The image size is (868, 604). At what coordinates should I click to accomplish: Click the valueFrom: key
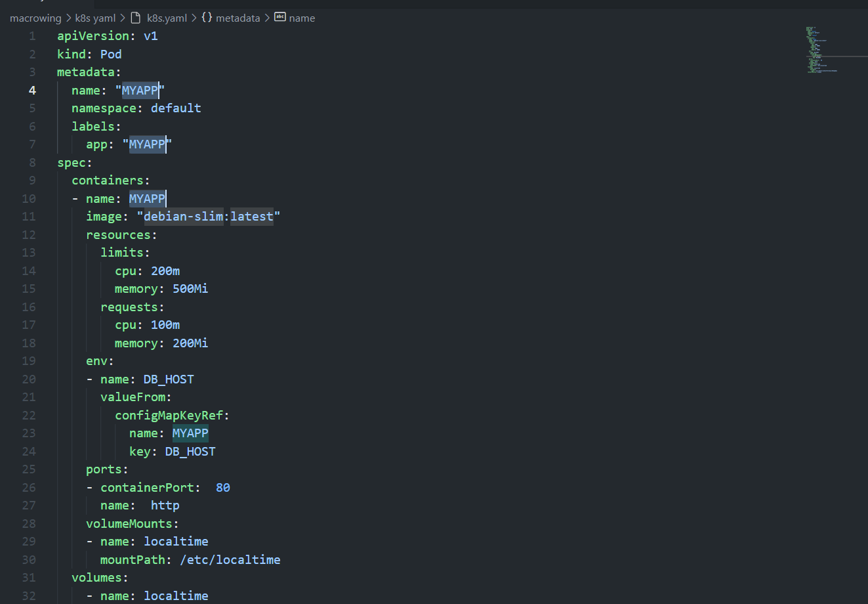click(136, 397)
